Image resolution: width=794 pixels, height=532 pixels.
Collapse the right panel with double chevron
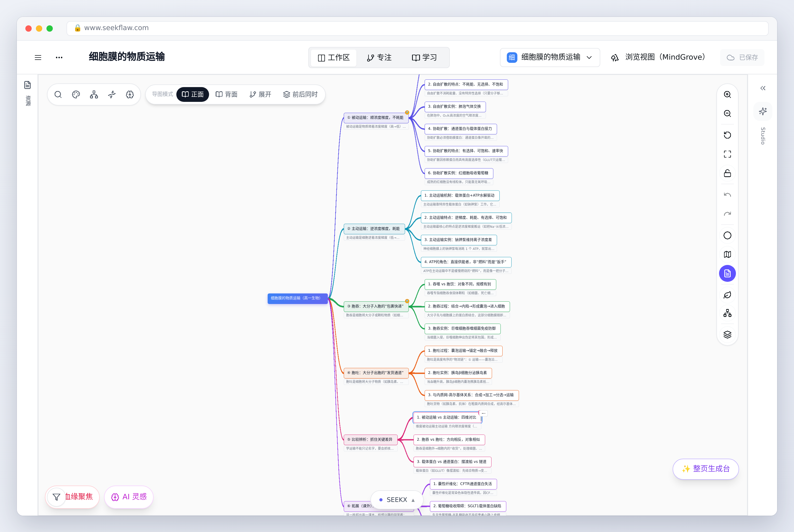763,88
